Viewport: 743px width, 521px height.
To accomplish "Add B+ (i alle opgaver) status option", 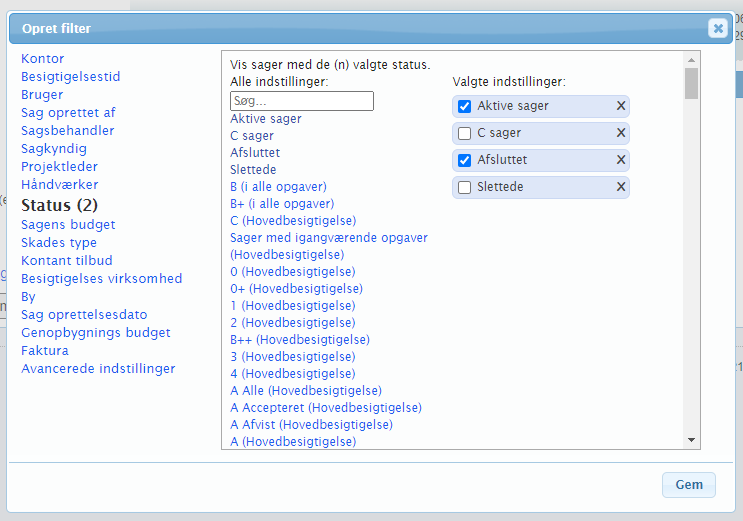I will coord(282,203).
